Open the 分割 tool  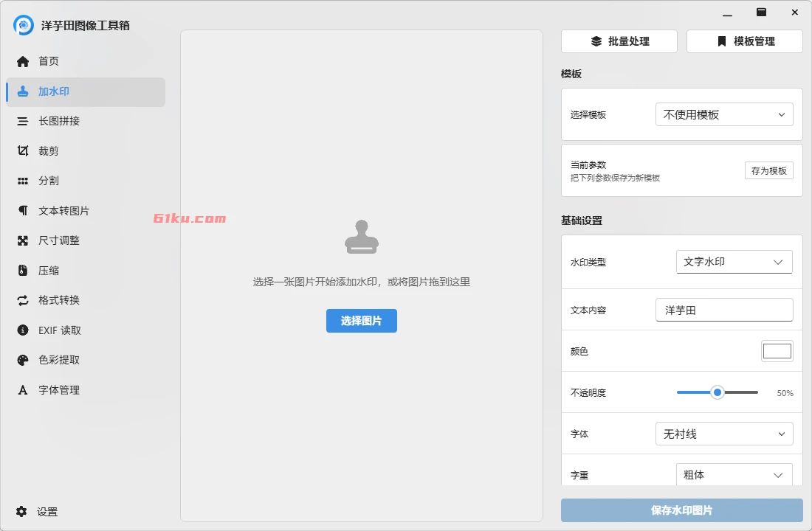click(86, 181)
